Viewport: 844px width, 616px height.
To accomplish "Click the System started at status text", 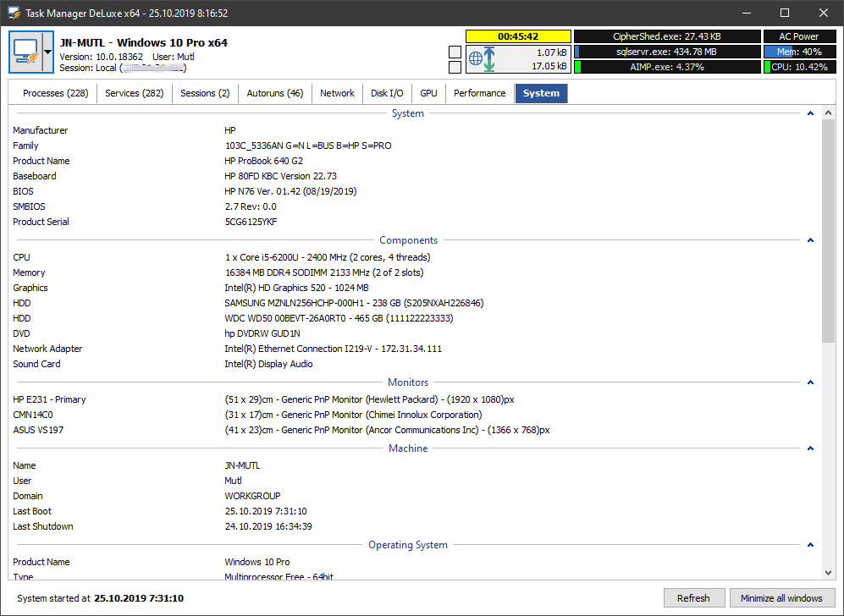I will point(100,597).
